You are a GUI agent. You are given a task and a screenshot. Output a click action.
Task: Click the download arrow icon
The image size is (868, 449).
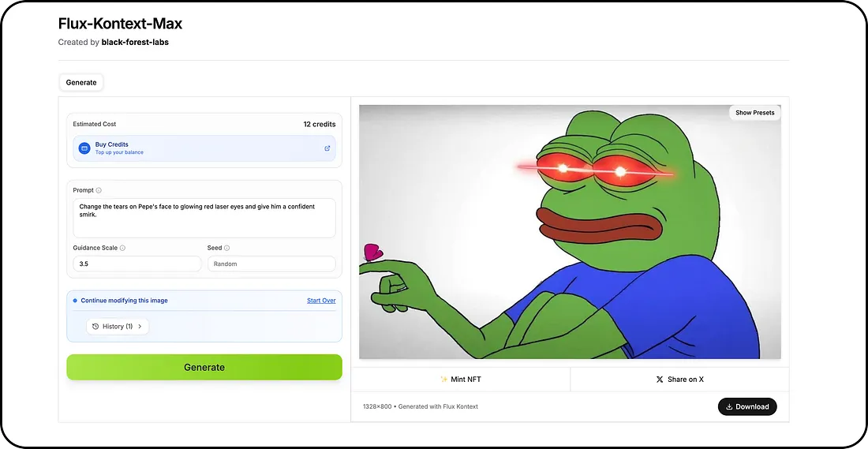tap(729, 407)
